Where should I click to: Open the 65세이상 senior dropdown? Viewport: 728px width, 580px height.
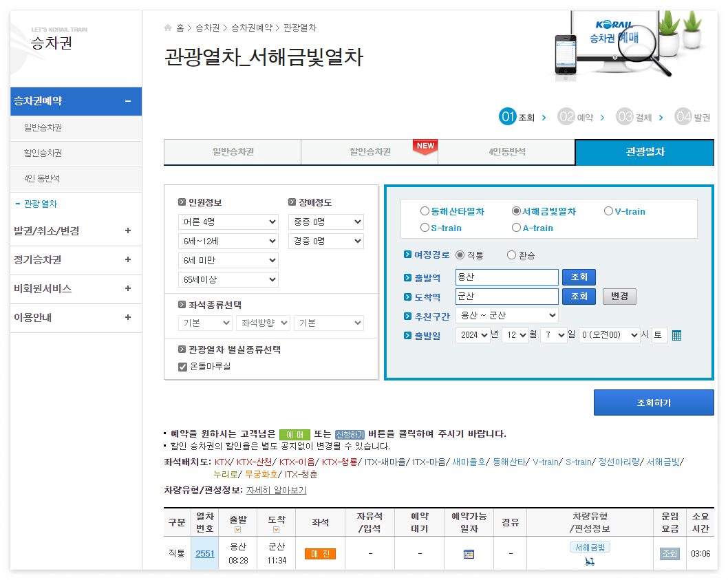click(x=228, y=279)
